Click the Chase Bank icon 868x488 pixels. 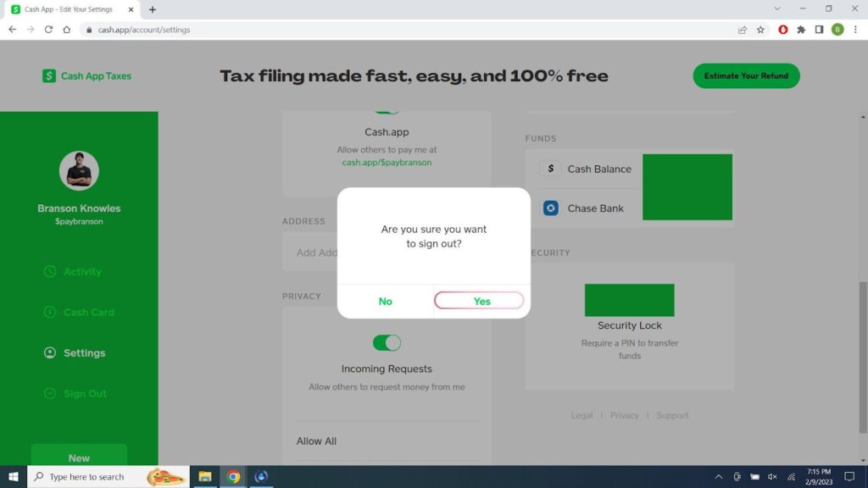click(550, 208)
